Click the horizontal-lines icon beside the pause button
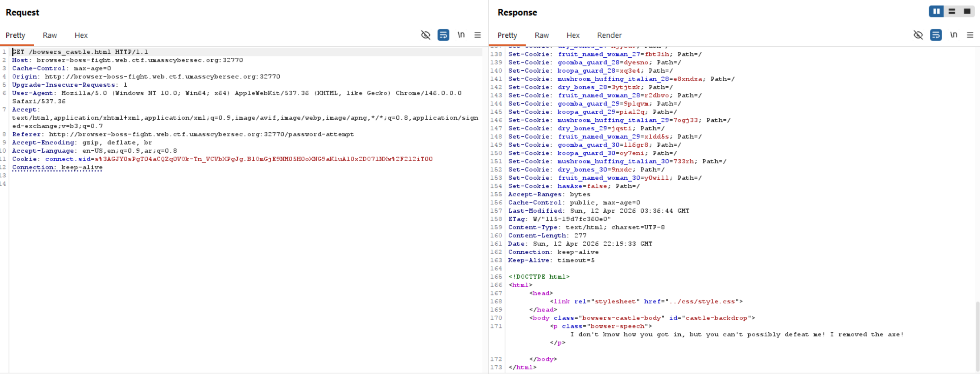Viewport: 980px width, 374px height. click(952, 11)
